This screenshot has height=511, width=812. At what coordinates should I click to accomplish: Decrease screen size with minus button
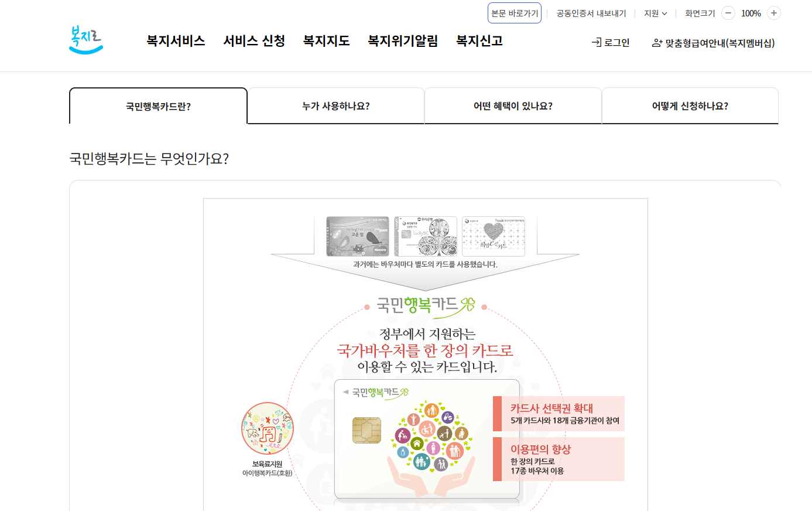coord(728,13)
